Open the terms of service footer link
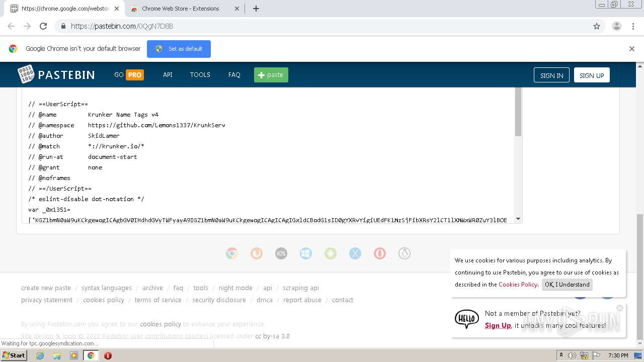The height and width of the screenshot is (362, 644). [x=158, y=300]
